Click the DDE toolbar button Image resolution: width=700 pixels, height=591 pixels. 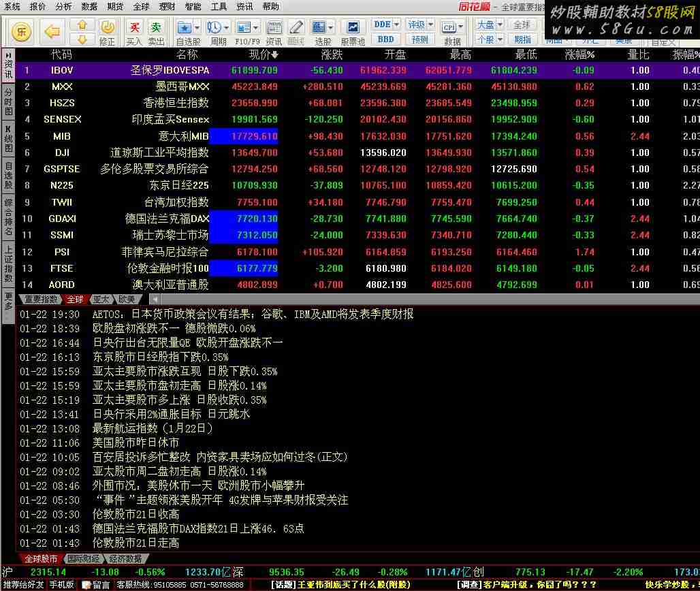382,25
